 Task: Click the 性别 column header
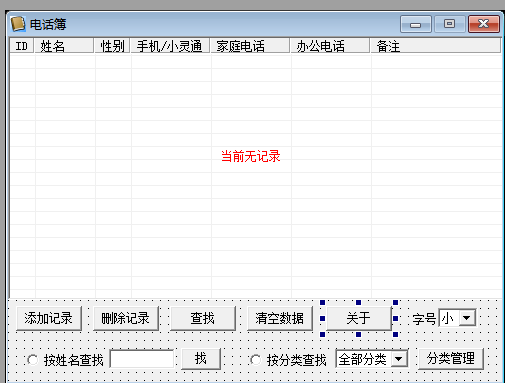click(112, 46)
